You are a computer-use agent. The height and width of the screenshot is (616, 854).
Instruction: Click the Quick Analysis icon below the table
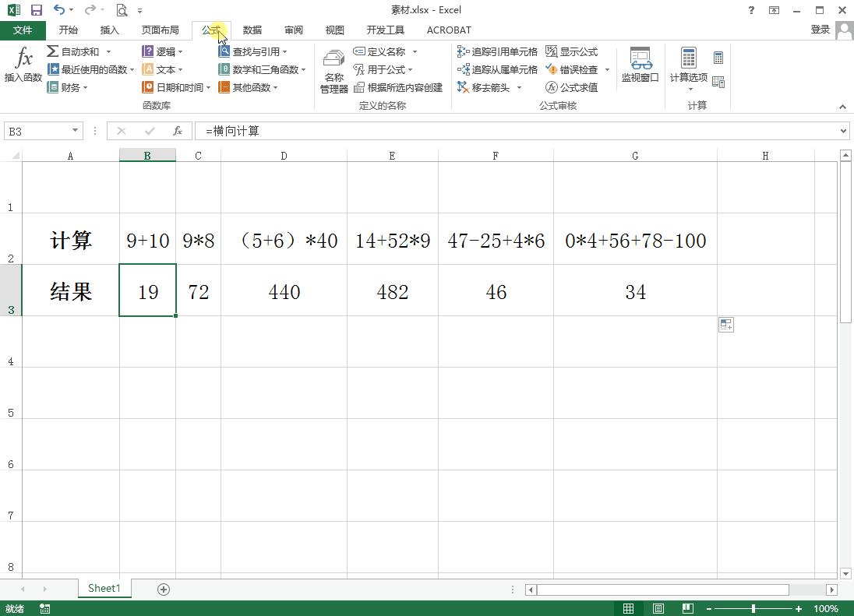[x=726, y=325]
